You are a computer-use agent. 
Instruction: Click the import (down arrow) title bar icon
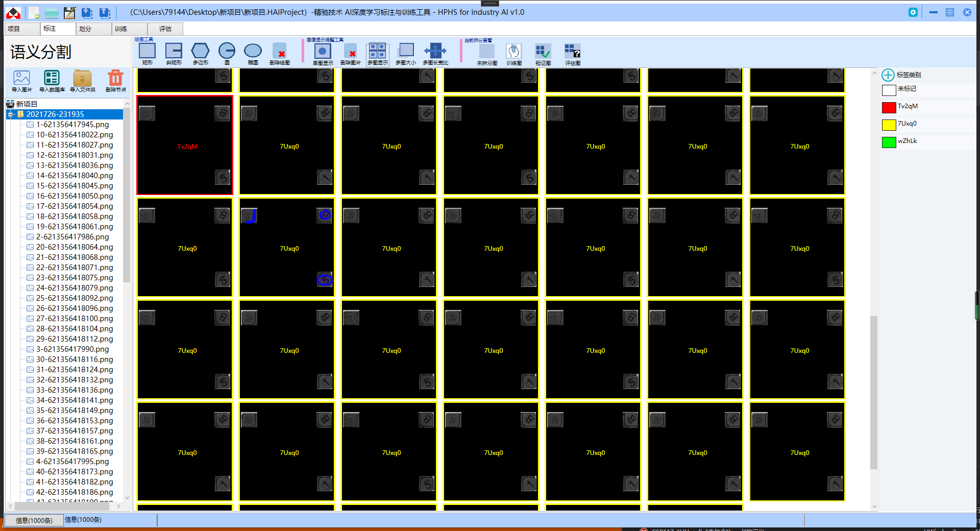click(x=87, y=13)
